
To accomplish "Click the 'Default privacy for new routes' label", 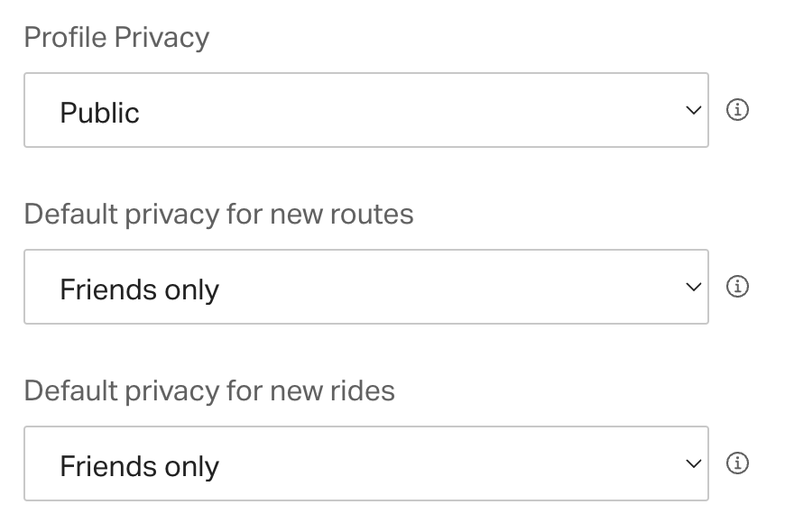I will point(218,215).
